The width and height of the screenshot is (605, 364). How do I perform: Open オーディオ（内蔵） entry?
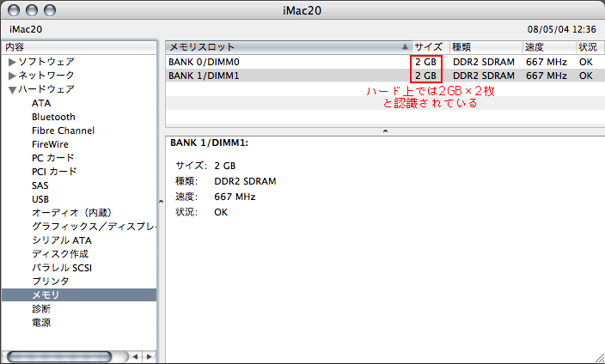(x=72, y=213)
